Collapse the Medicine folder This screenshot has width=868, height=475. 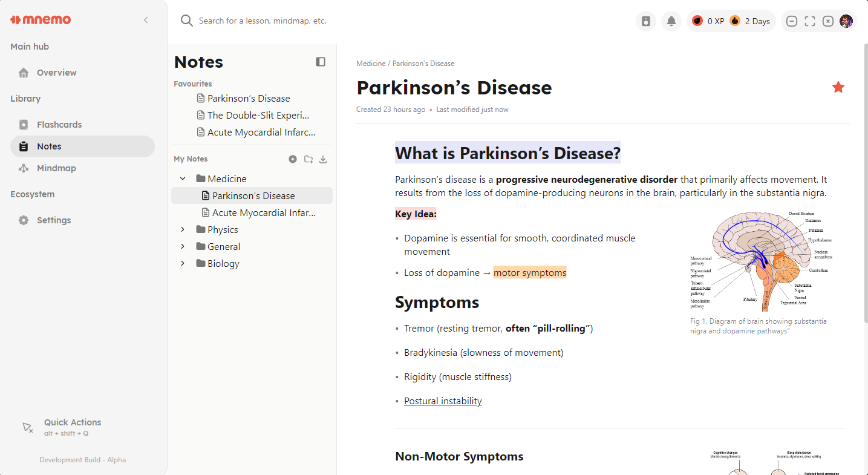tap(183, 179)
